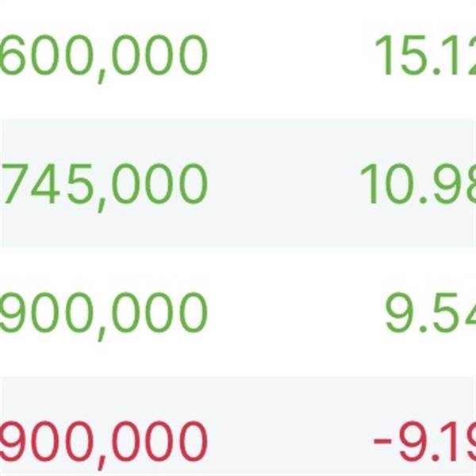476x476 pixels.
Task: Select the green 745,000 amount
Action: [103, 184]
